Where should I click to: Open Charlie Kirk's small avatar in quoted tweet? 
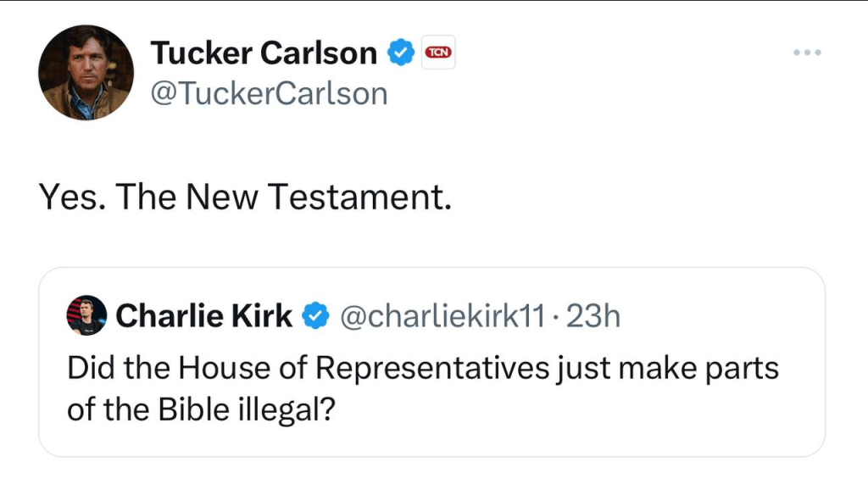pyautogui.click(x=86, y=316)
